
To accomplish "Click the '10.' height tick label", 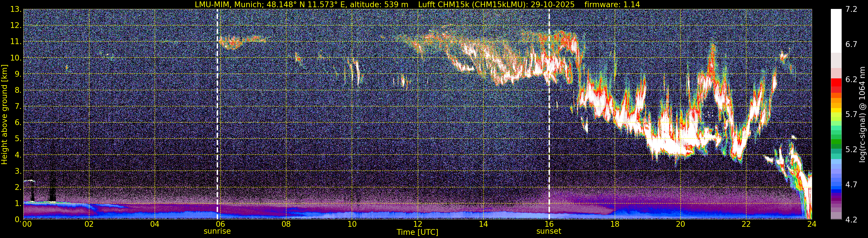I will (16, 58).
